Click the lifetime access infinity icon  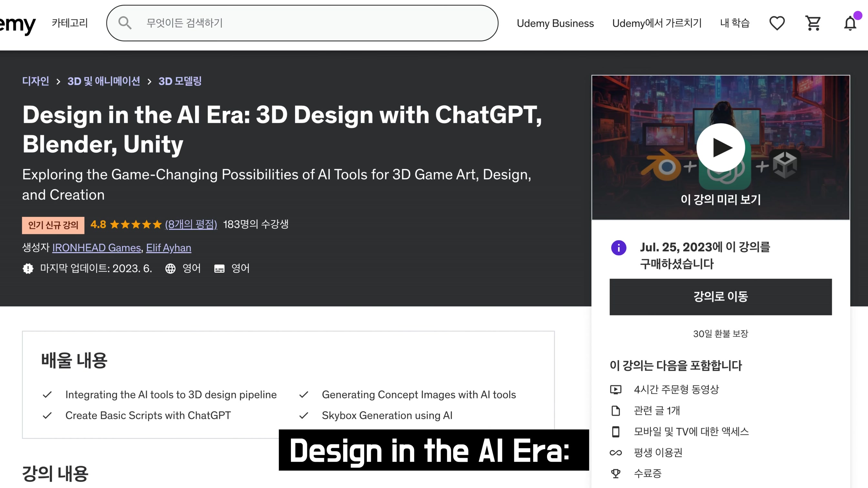[615, 452]
